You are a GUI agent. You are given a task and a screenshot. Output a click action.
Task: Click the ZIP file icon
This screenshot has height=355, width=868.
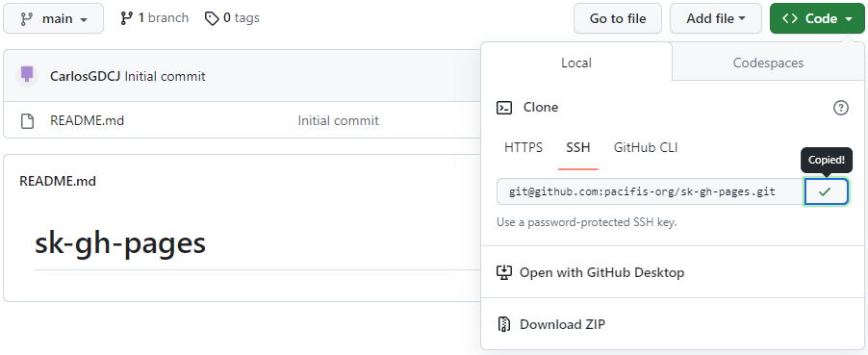[x=504, y=324]
